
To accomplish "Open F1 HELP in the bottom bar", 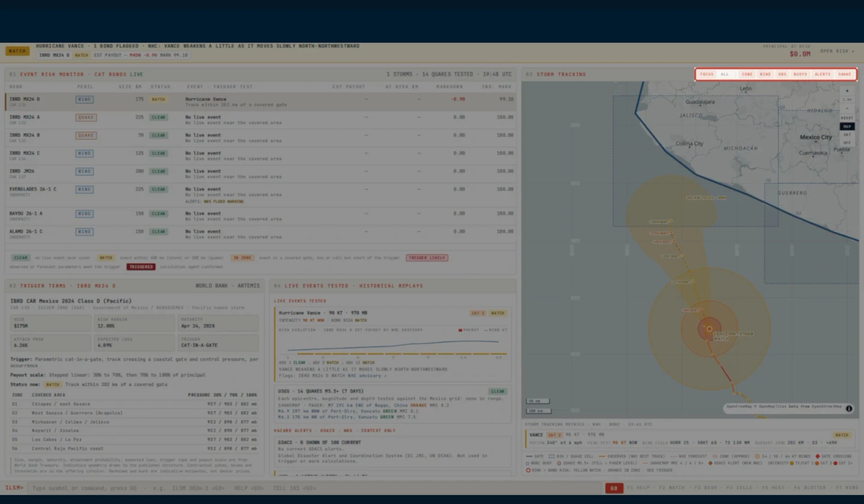I will [x=639, y=488].
